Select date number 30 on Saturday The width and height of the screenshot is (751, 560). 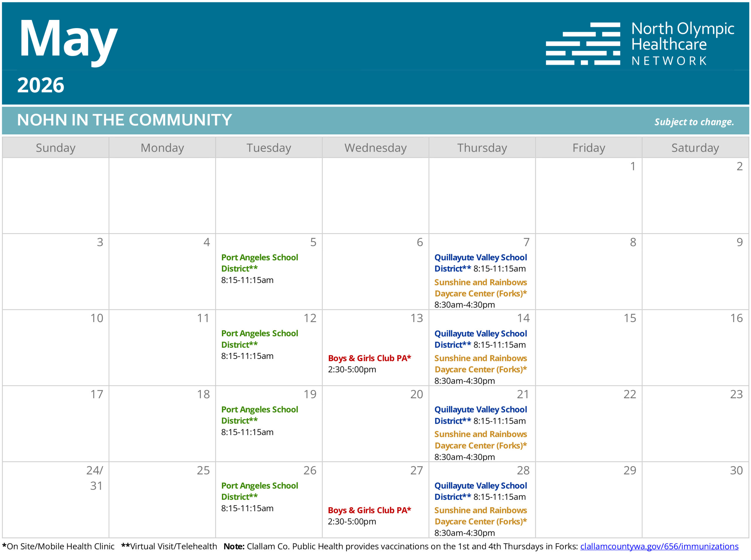click(736, 470)
